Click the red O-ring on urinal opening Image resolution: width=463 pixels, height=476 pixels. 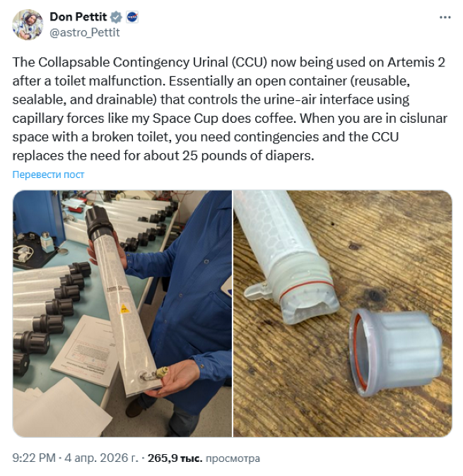tap(305, 290)
